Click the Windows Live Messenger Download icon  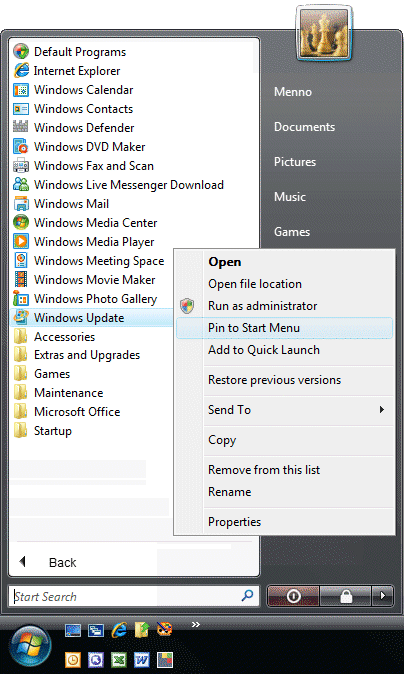(21, 184)
